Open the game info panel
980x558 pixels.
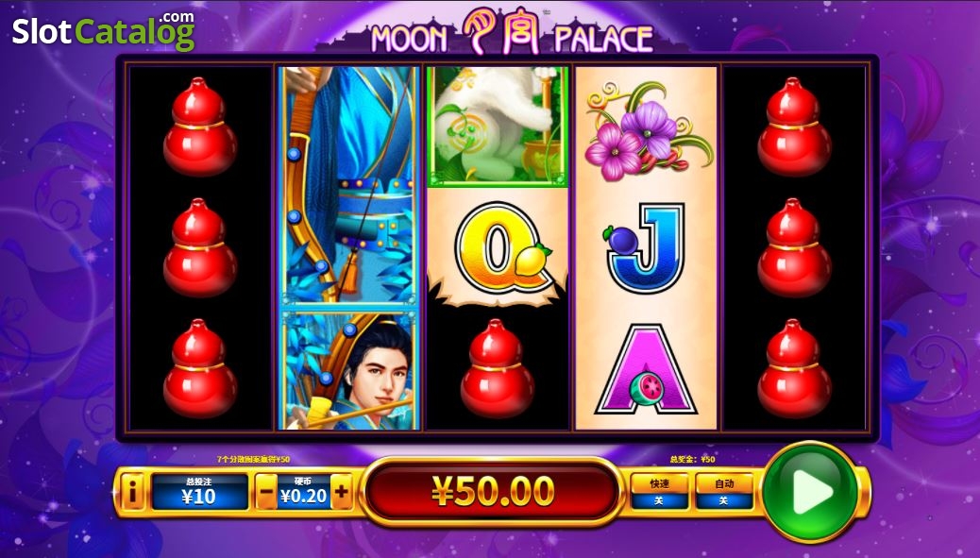pyautogui.click(x=132, y=493)
